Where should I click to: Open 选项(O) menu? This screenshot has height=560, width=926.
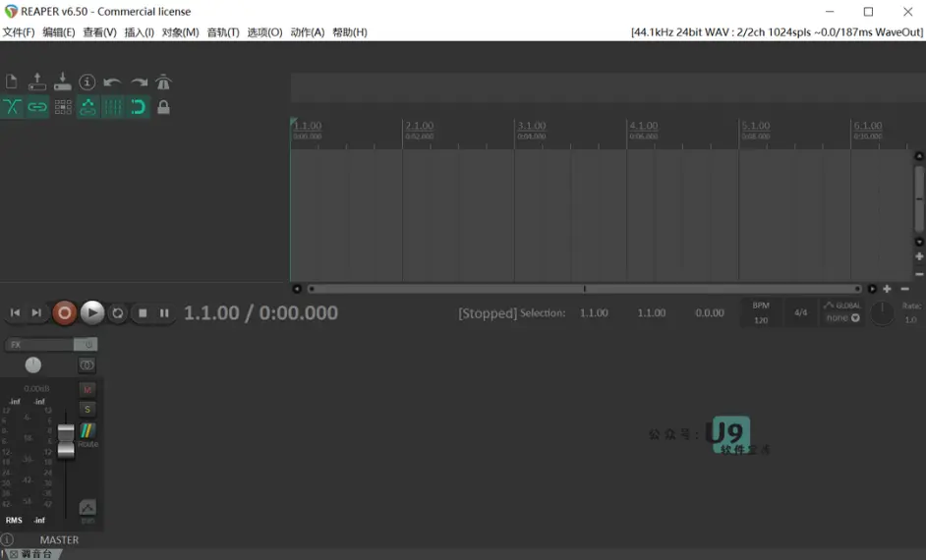coord(264,32)
